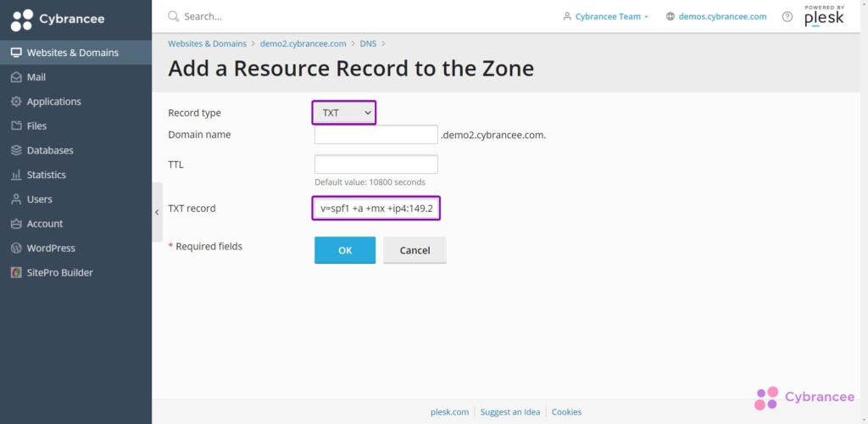
Task: Collapse the sidebar with the arrow handle
Action: (x=157, y=212)
